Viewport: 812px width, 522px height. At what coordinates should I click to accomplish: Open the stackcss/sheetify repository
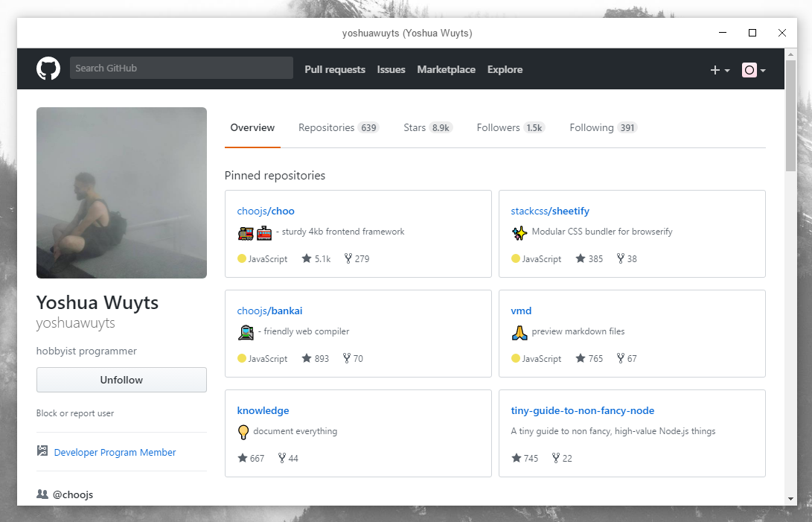click(x=550, y=211)
